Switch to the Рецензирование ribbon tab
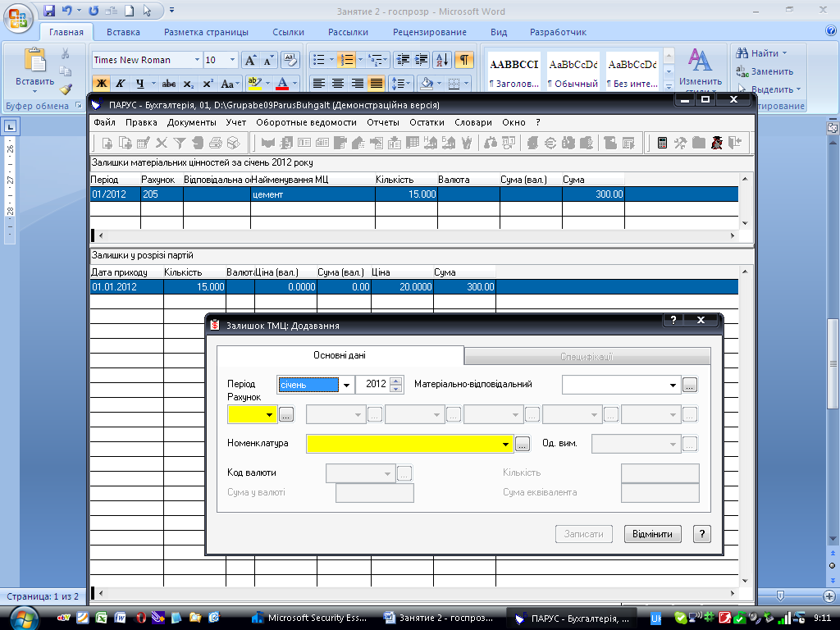Viewport: 840px width, 630px height. point(430,32)
